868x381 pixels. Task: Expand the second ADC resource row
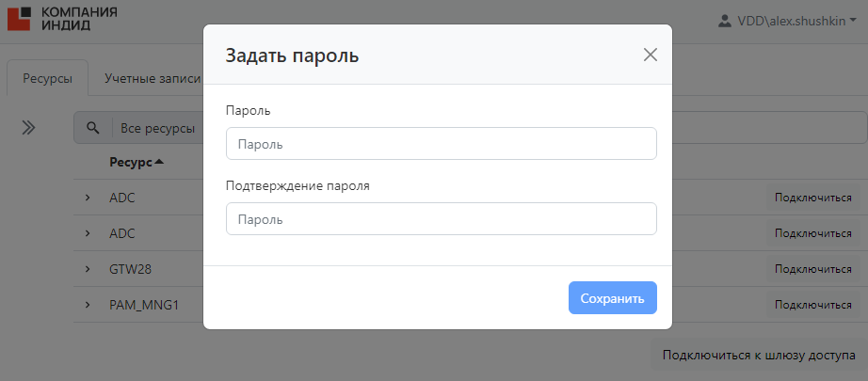(x=87, y=233)
